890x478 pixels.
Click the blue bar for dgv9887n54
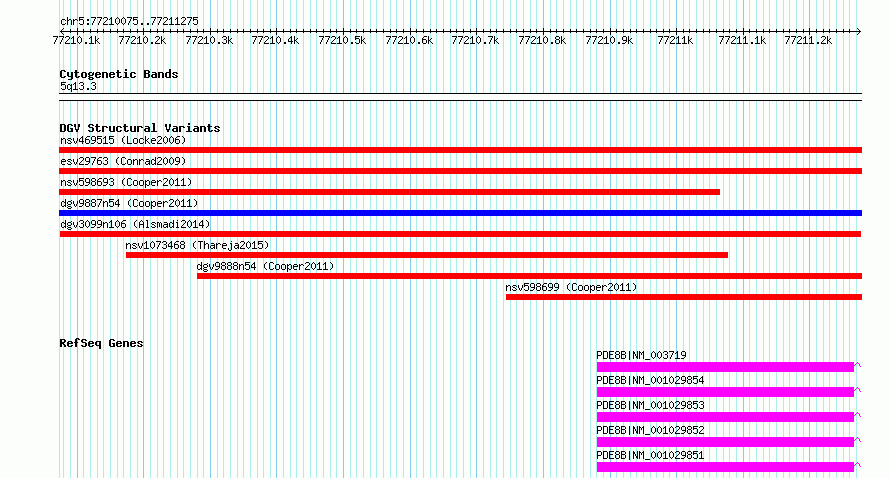click(460, 213)
